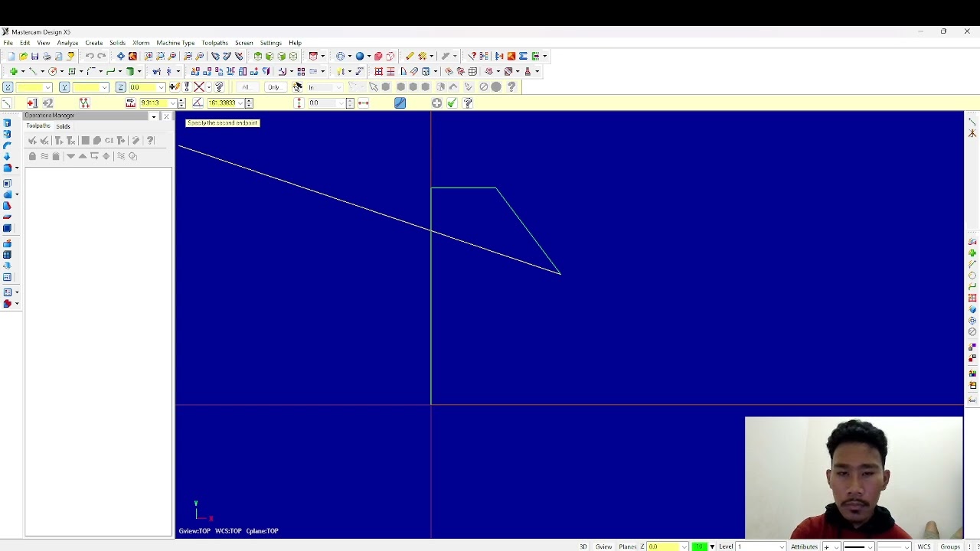Toggle the multi-line icon in ribbon
Screen dimensions: 980x551
[84, 103]
